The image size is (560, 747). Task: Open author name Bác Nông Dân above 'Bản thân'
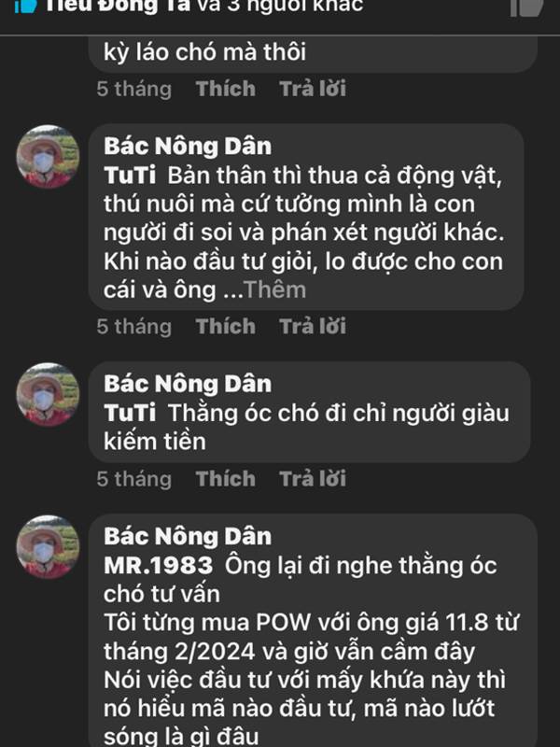(x=188, y=147)
